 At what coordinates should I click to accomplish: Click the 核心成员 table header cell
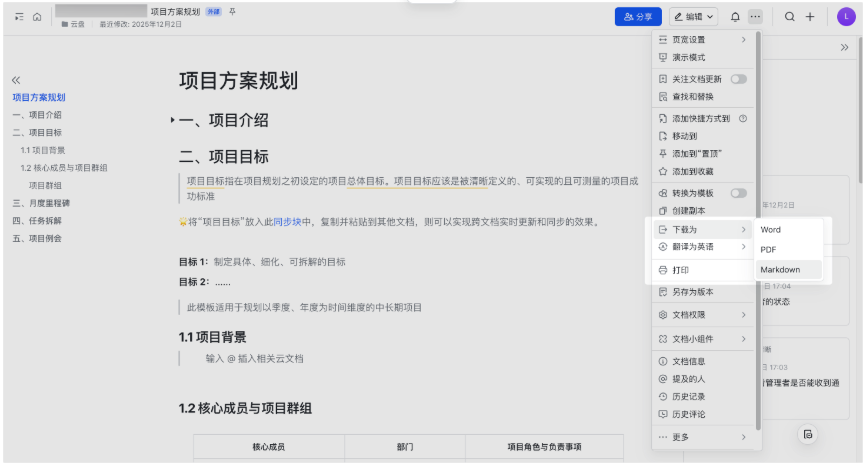click(x=268, y=446)
